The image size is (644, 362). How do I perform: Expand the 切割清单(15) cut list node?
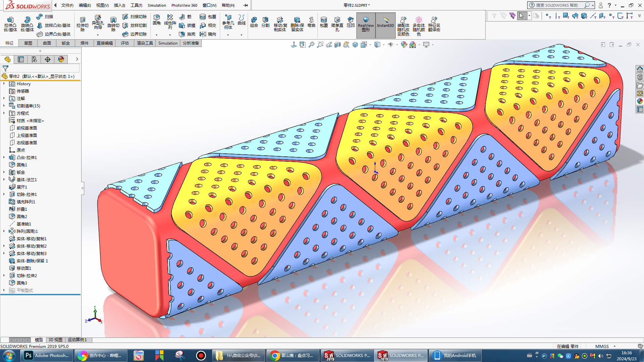tap(4, 106)
